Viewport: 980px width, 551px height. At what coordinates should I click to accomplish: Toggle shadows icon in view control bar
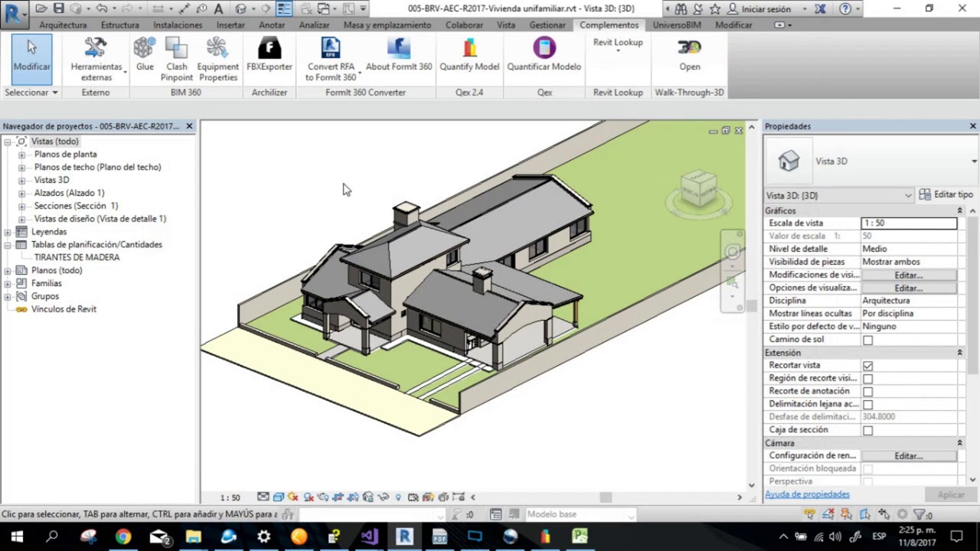tap(309, 497)
